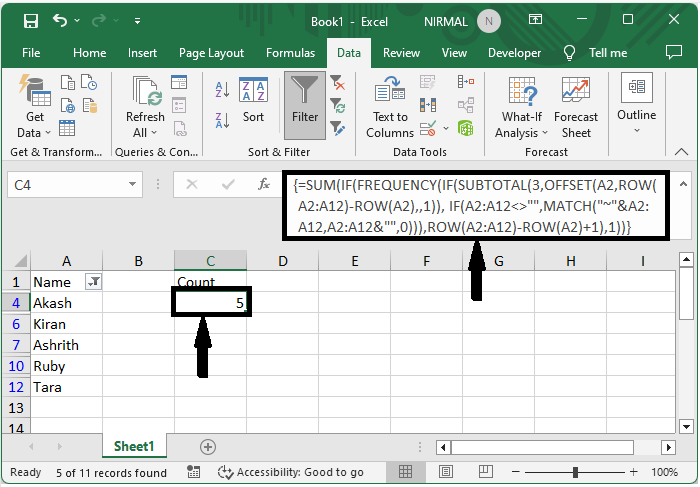This screenshot has height=487, width=700.
Task: Switch to the Insert tab
Action: pyautogui.click(x=142, y=53)
